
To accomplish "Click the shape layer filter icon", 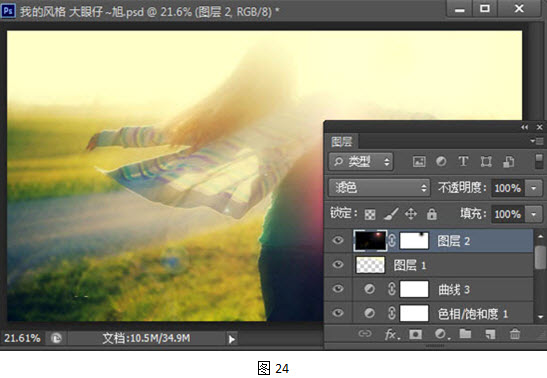I will 486,161.
